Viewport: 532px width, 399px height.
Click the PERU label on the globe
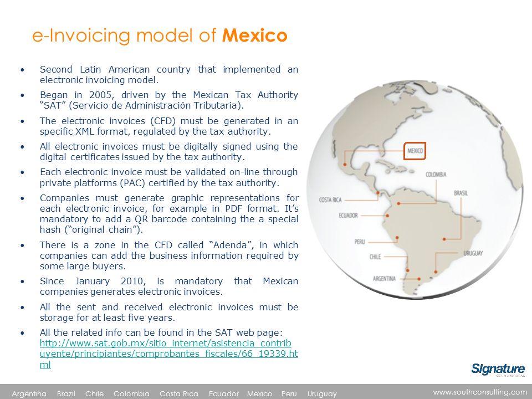[x=360, y=242]
